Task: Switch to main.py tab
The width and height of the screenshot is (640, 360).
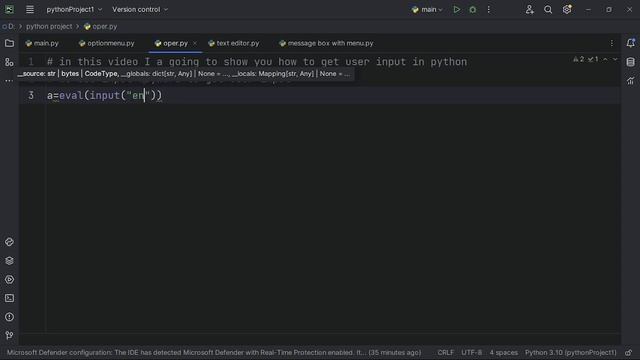Action: pyautogui.click(x=42, y=43)
